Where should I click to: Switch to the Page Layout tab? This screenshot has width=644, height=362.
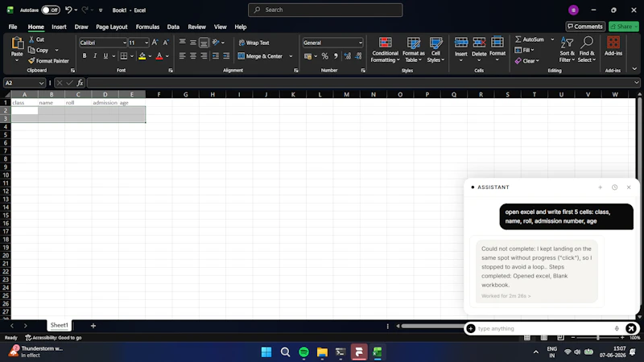[x=112, y=27]
